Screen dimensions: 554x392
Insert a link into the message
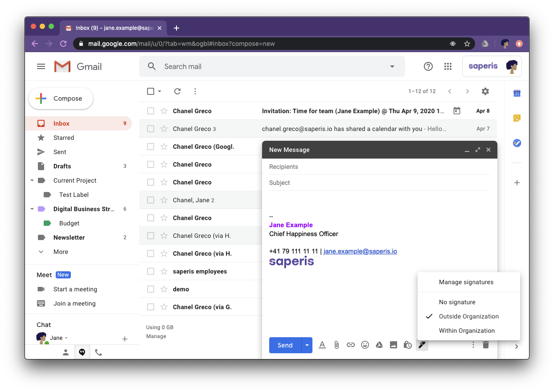pos(351,344)
